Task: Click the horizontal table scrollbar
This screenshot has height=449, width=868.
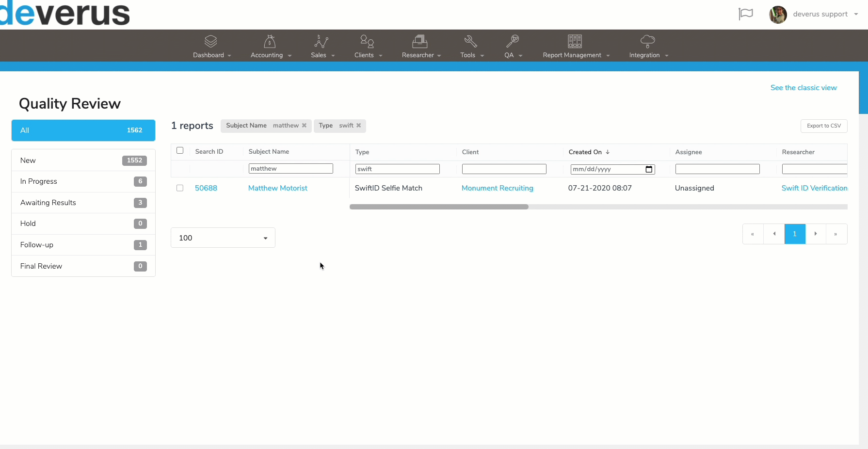Action: tap(439, 207)
